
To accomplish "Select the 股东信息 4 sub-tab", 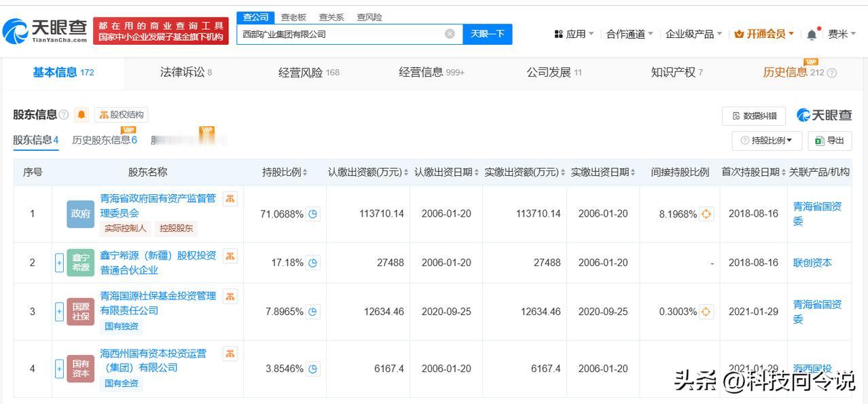I will 36,141.
